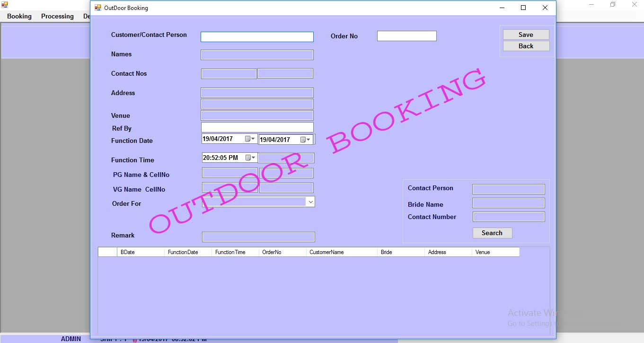
Task: Click Contact Person search field
Action: (509, 189)
